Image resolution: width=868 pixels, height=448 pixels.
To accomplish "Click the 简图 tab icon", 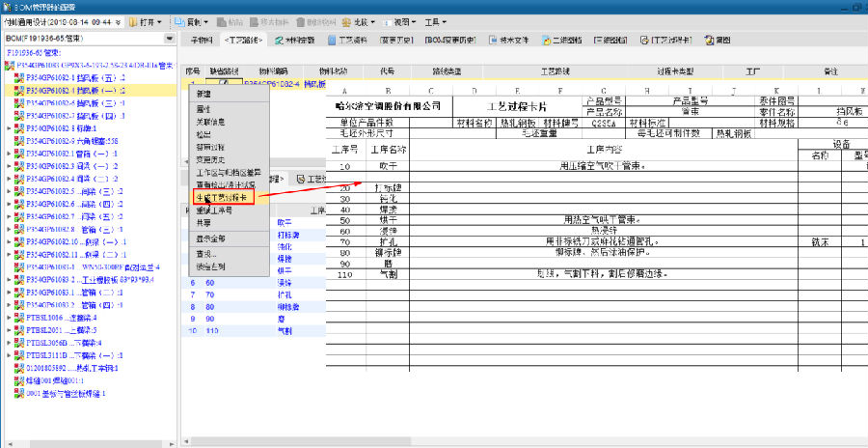I will [x=710, y=41].
